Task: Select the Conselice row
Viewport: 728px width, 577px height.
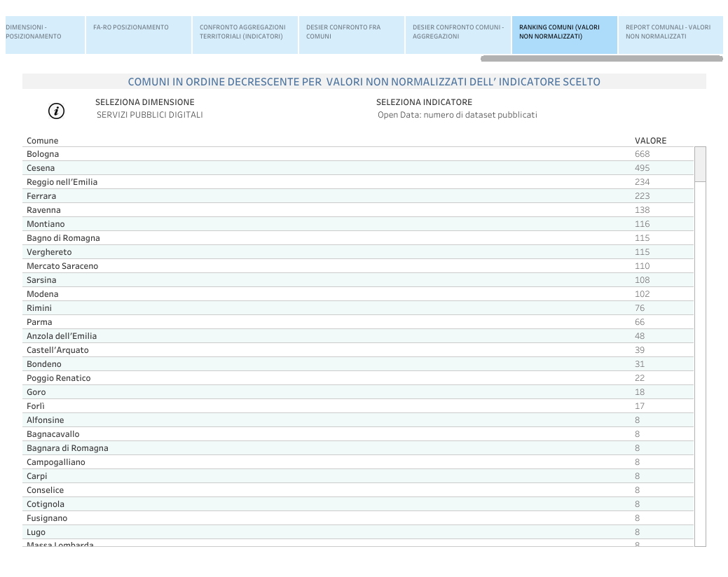Action: pos(358,490)
